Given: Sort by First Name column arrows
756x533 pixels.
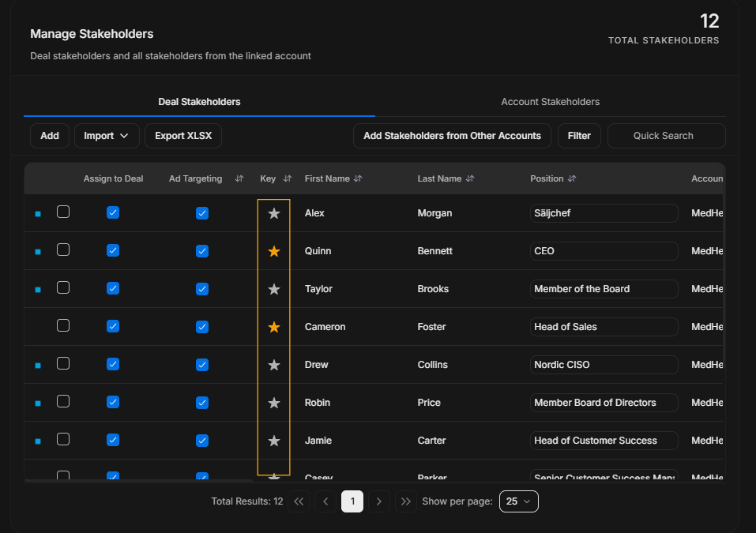Looking at the screenshot, I should tap(358, 178).
